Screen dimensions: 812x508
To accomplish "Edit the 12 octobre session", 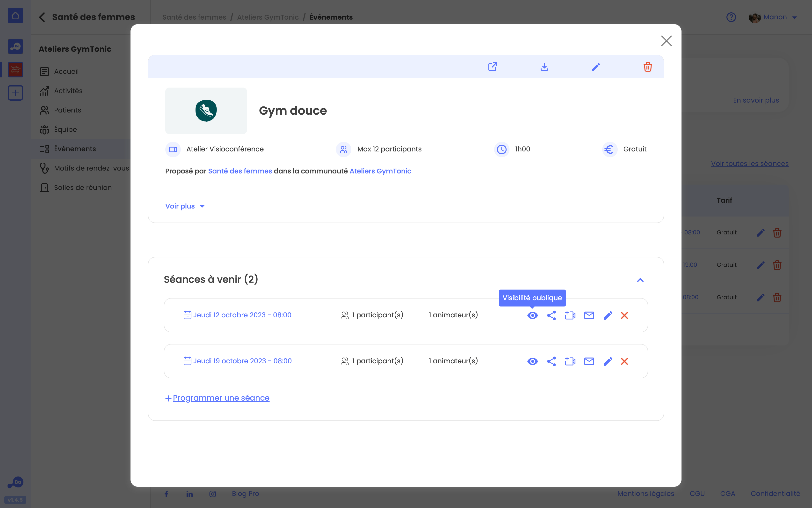I will [608, 315].
